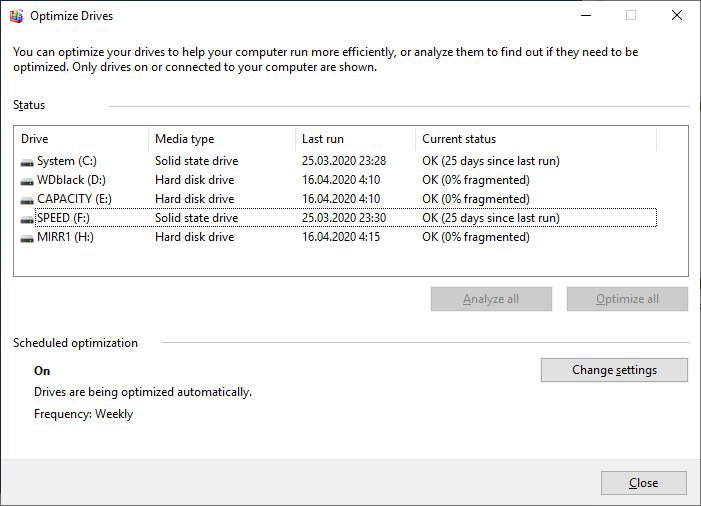The image size is (701, 506).
Task: Minimize the Optimize Drives window
Action: pos(586,16)
